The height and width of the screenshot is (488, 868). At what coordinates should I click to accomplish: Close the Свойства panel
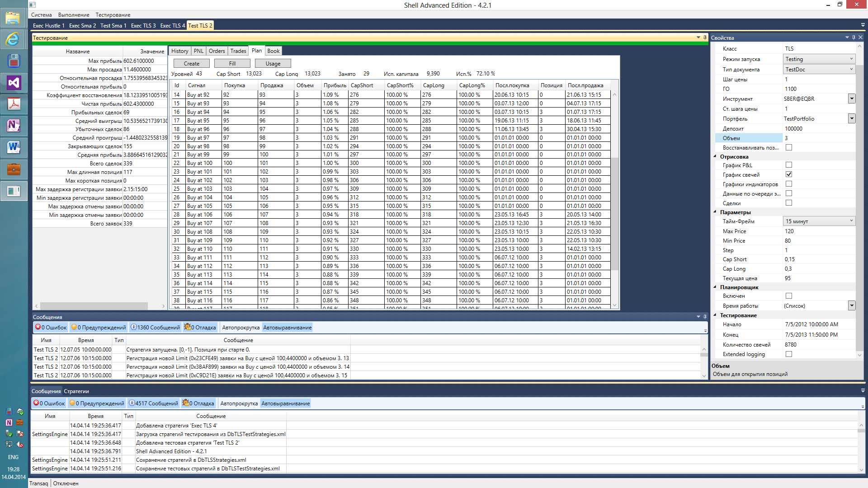(x=860, y=38)
